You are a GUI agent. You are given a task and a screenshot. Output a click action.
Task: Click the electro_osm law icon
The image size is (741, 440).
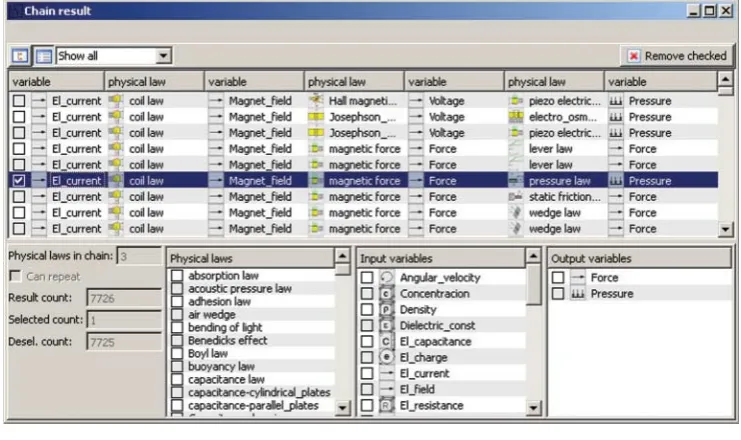(516, 117)
